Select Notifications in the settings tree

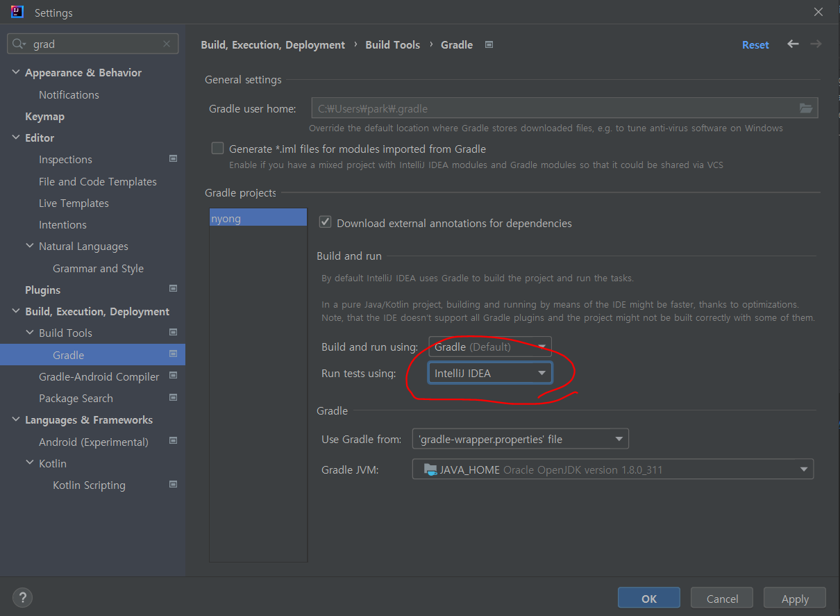point(69,94)
